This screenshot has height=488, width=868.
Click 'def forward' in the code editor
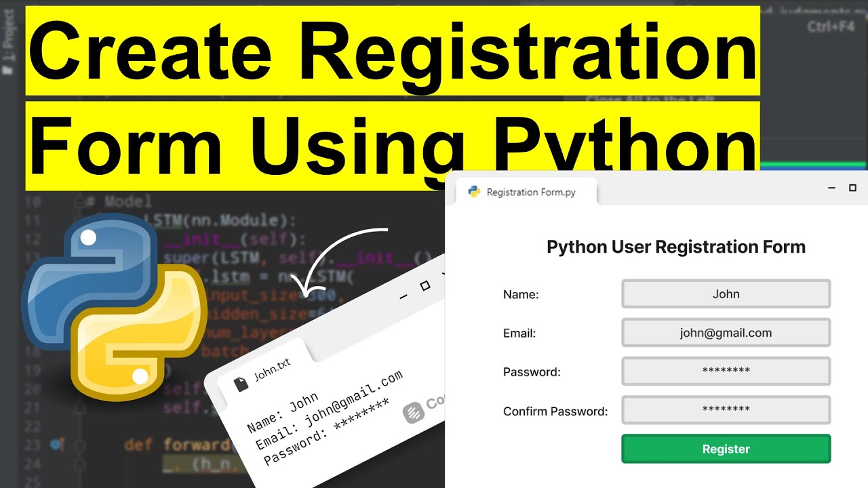pos(177,445)
